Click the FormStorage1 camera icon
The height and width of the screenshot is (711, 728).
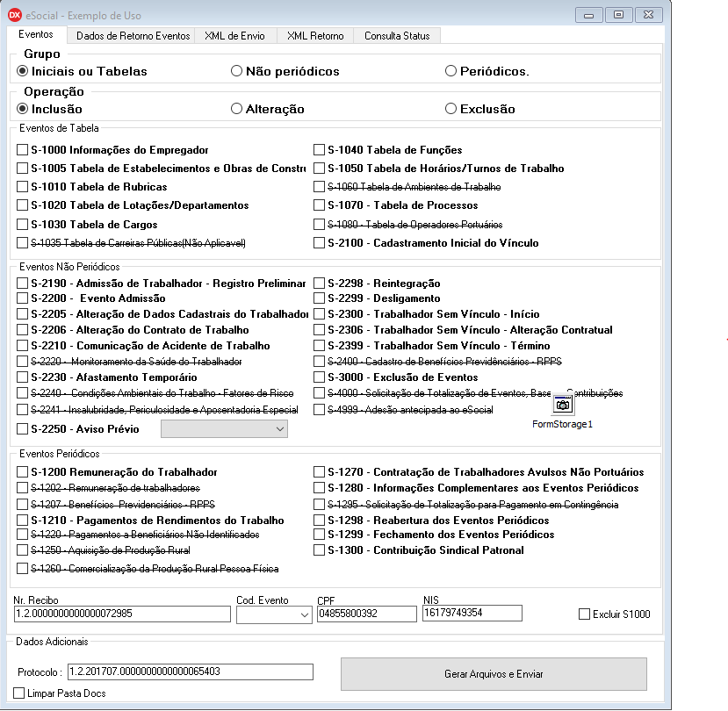pos(562,406)
